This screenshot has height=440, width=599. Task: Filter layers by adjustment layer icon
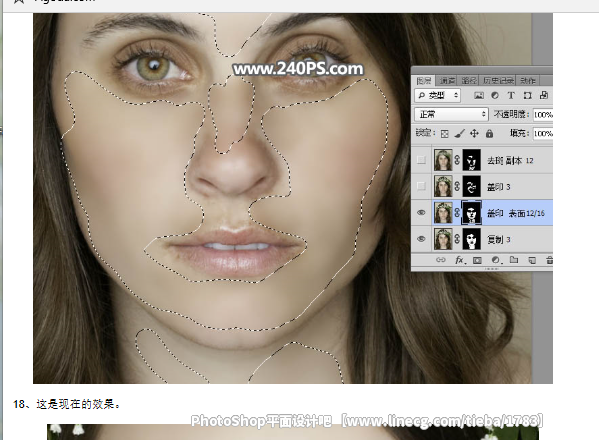495,95
